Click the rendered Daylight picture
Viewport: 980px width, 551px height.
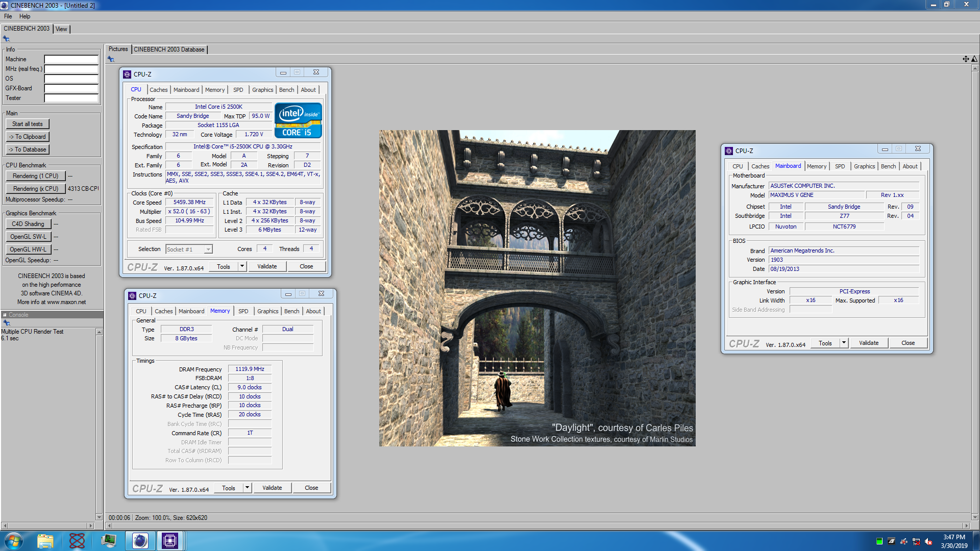(x=537, y=288)
